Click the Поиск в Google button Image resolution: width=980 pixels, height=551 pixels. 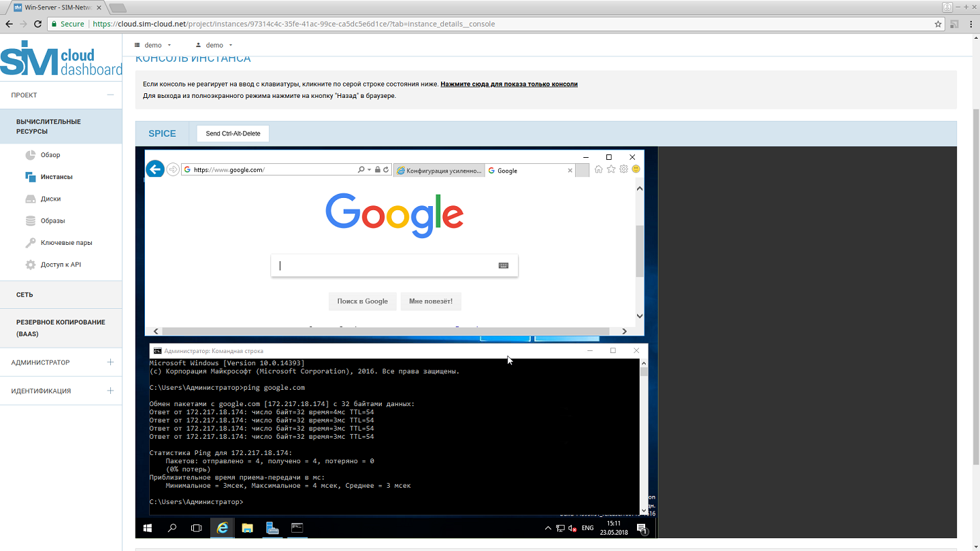point(362,301)
